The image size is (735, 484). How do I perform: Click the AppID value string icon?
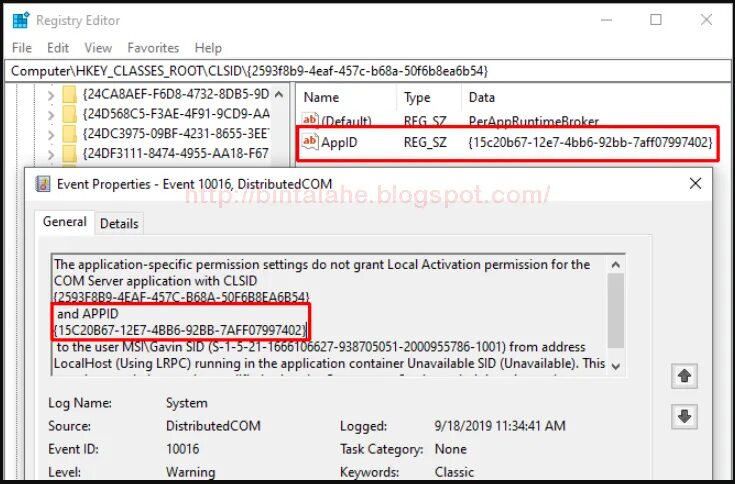[310, 141]
